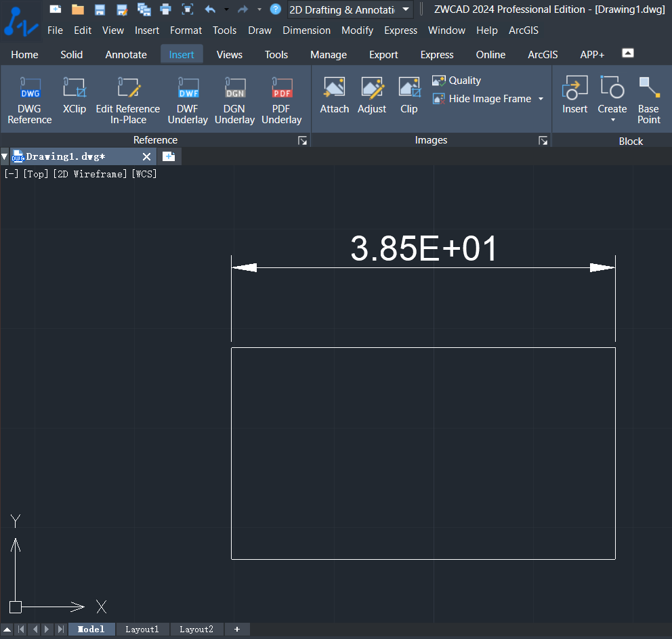Print the drawing with the printer icon

click(x=165, y=9)
